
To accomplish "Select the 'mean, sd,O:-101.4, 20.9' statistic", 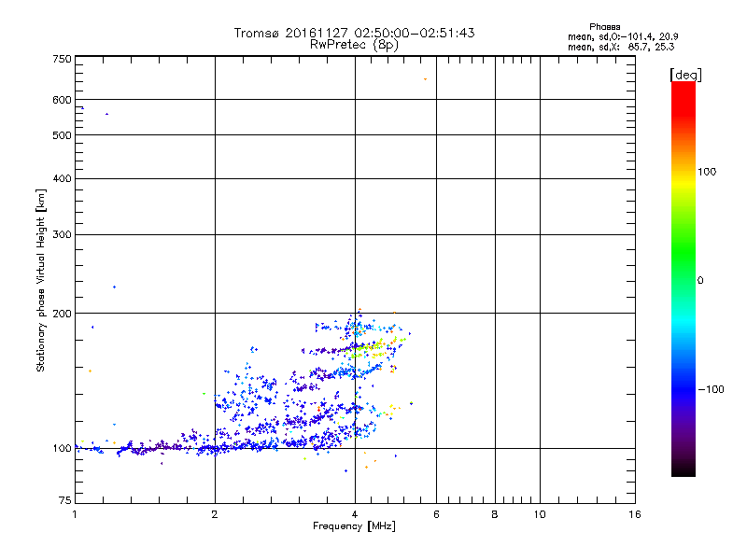I will (623, 36).
